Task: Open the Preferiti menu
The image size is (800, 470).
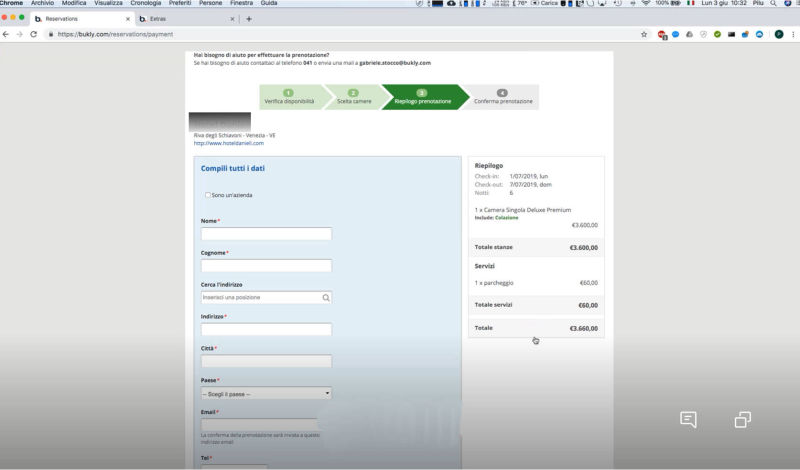Action: pyautogui.click(x=182, y=4)
